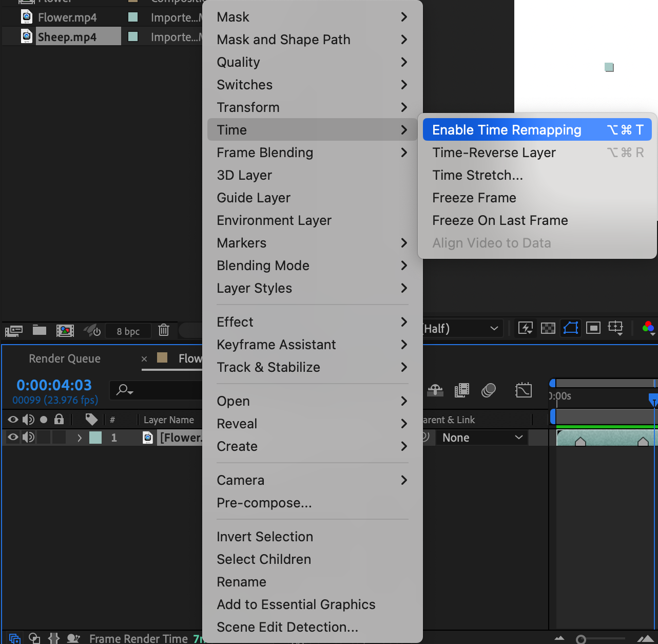The width and height of the screenshot is (658, 644).
Task: Click the current timecode 0:00:04:03
Action: [x=54, y=385]
